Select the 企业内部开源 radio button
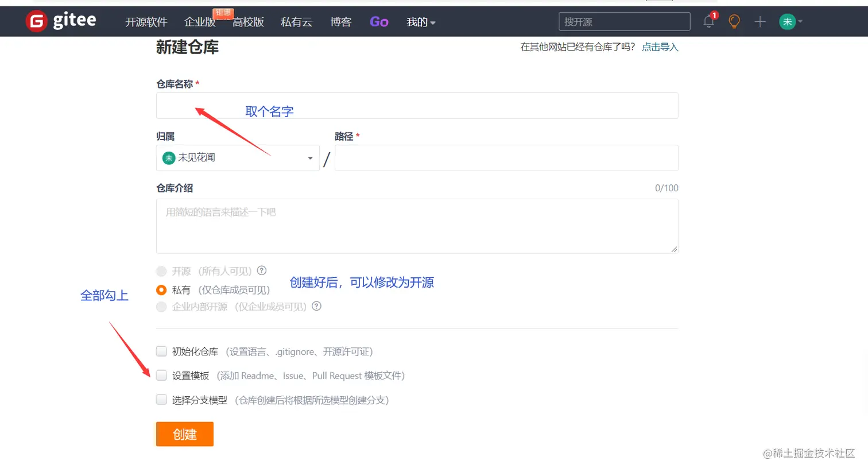The height and width of the screenshot is (472, 868). pos(161,307)
